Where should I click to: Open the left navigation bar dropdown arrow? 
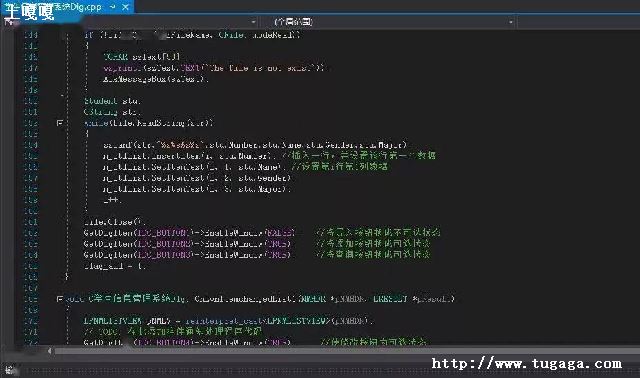pyautogui.click(x=253, y=22)
